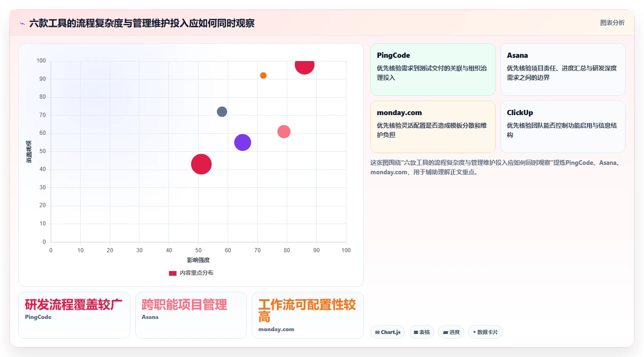Click the 数据卡片 tag chip
Viewport: 644px width, 357px height.
pyautogui.click(x=485, y=332)
